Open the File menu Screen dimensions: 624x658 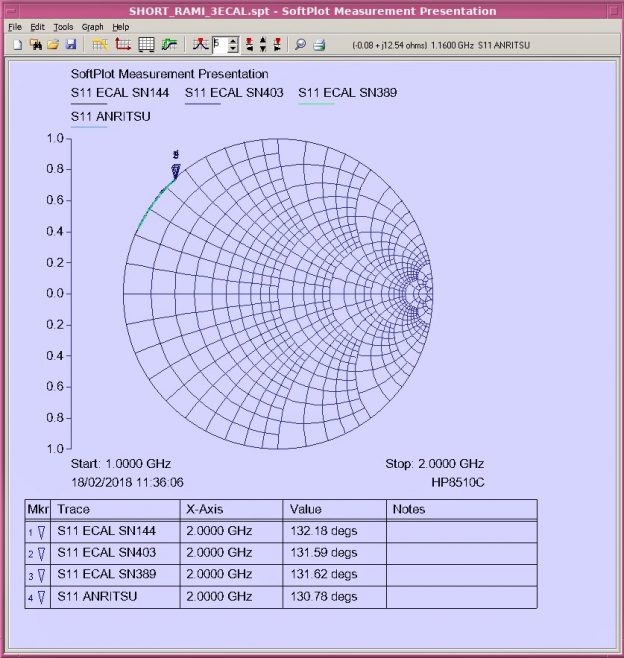(x=15, y=27)
